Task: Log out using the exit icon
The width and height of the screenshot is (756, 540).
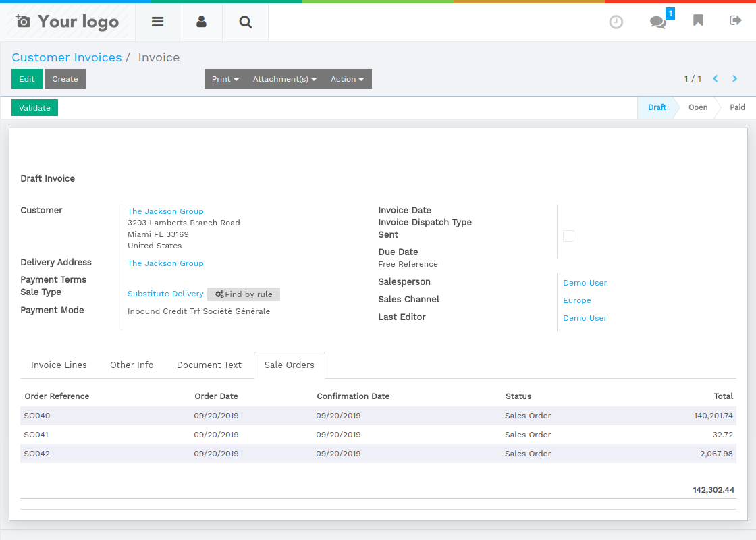Action: [x=735, y=21]
